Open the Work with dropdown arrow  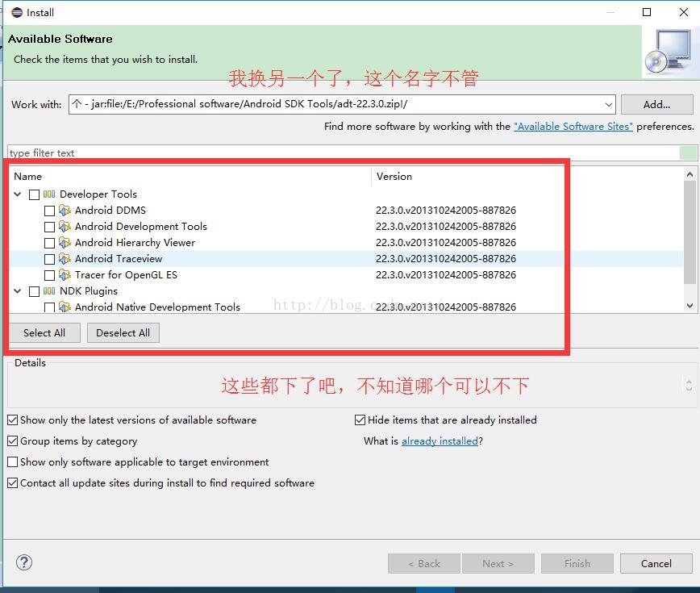[x=609, y=105]
